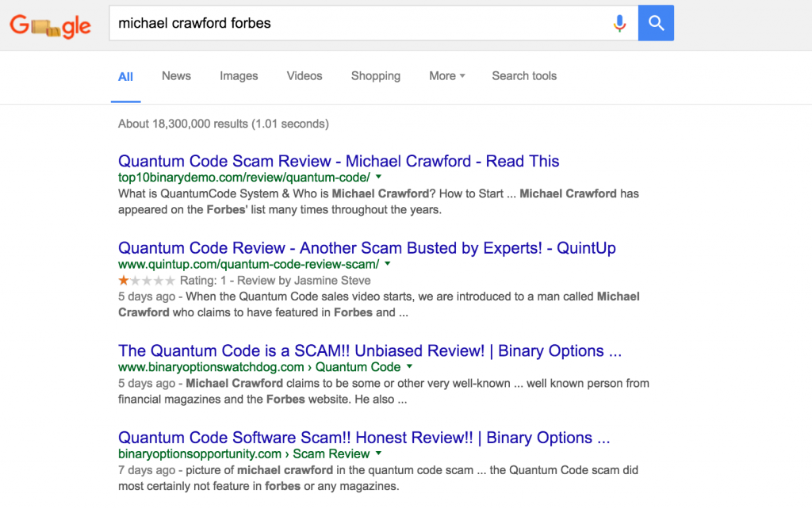Click the star rating under the QuintUp result

tap(147, 281)
